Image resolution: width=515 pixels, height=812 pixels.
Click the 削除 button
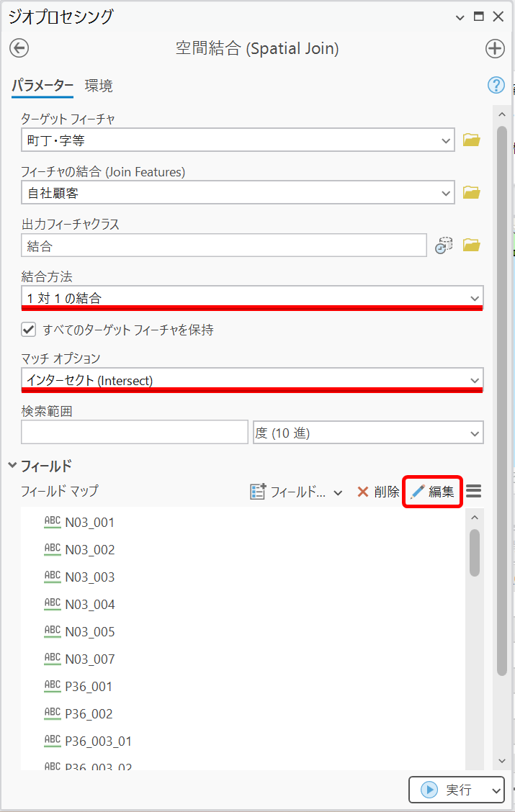[378, 492]
